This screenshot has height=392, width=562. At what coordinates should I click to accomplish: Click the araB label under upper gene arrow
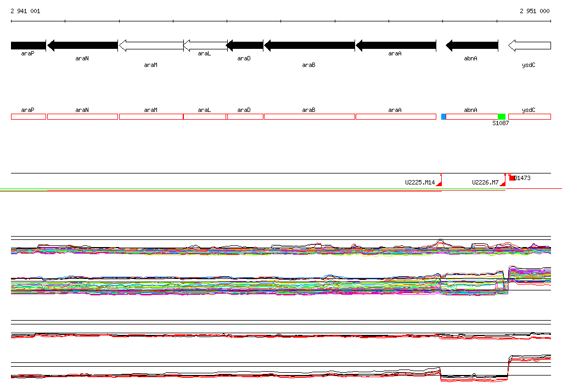308,65
